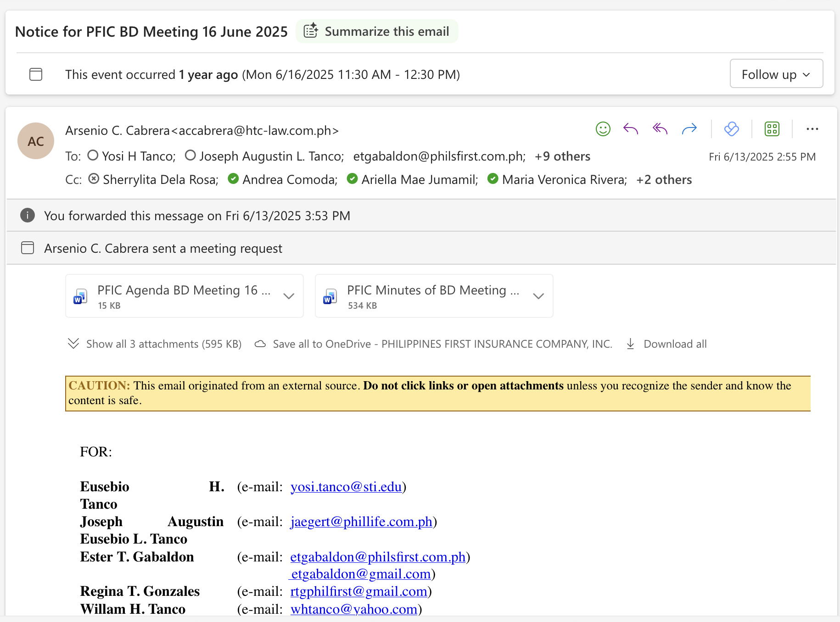Click the blue Copilot link icon
This screenshot has width=840, height=622.
pos(732,129)
